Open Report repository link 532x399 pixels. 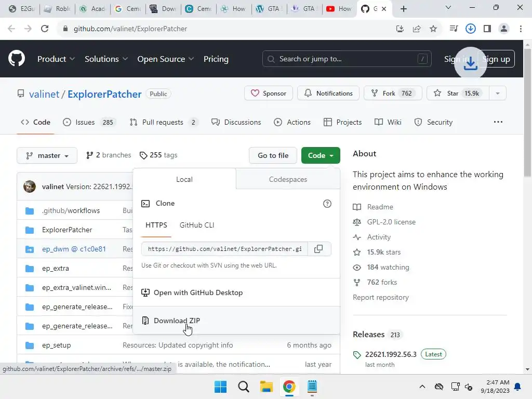click(381, 297)
